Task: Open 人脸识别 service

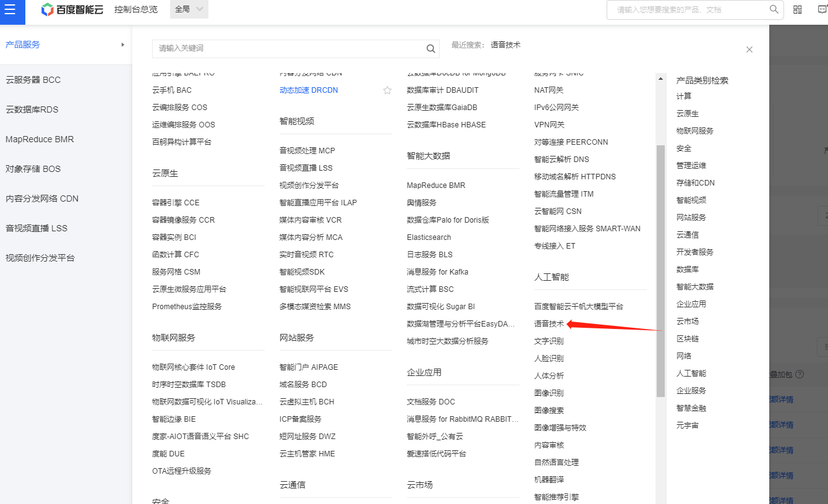Action: [549, 359]
